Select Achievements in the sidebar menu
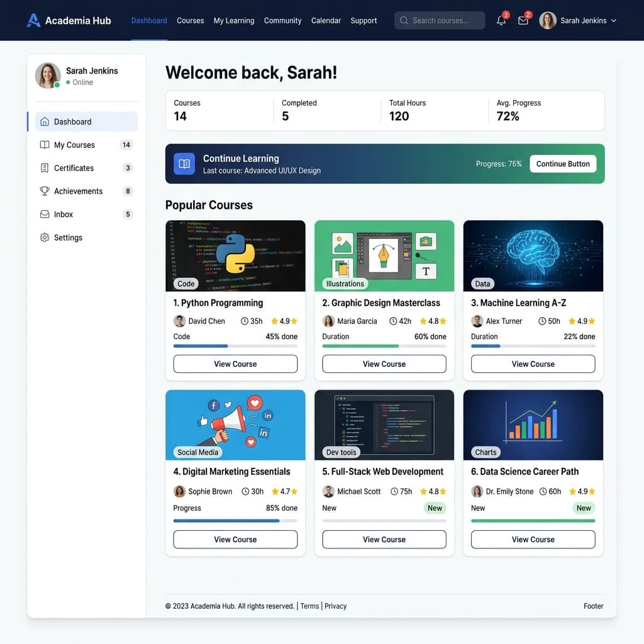 click(x=86, y=191)
